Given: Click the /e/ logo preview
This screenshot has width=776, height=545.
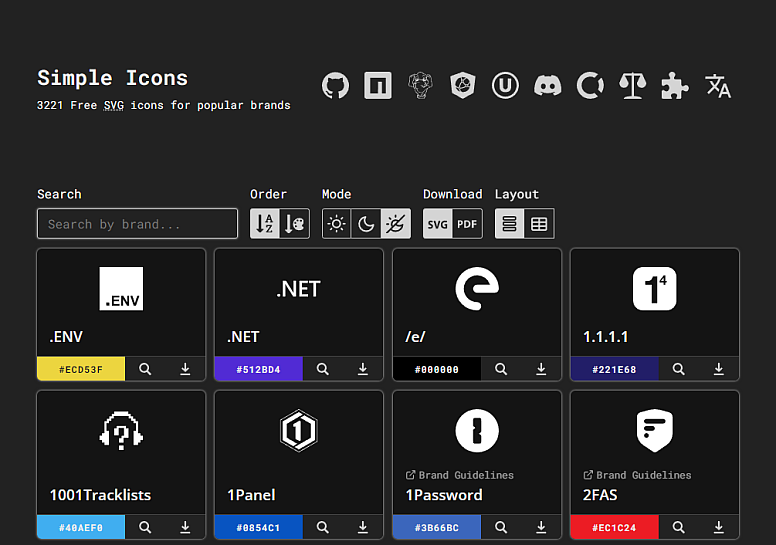Looking at the screenshot, I should click(x=477, y=289).
